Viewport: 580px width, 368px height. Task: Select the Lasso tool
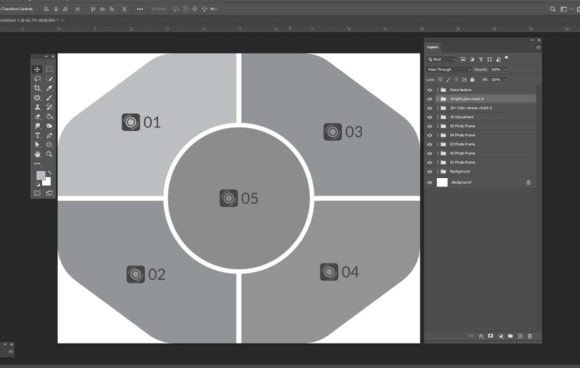point(37,79)
